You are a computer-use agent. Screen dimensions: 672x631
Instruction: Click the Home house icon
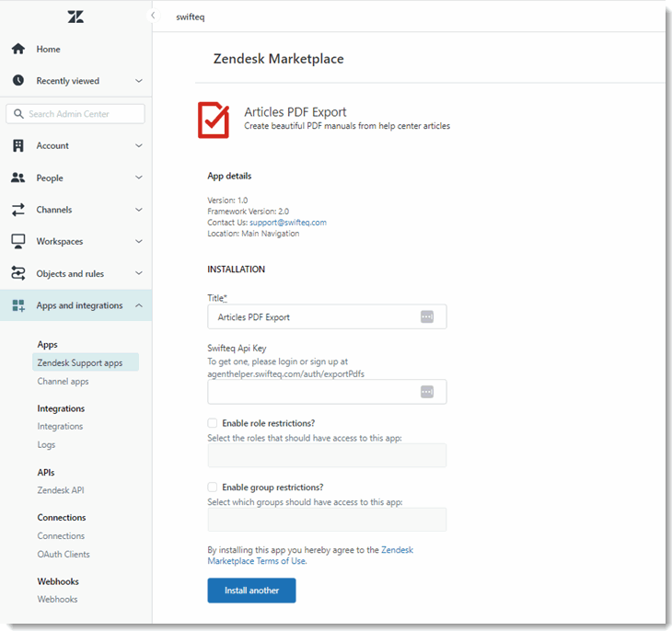pyautogui.click(x=18, y=49)
